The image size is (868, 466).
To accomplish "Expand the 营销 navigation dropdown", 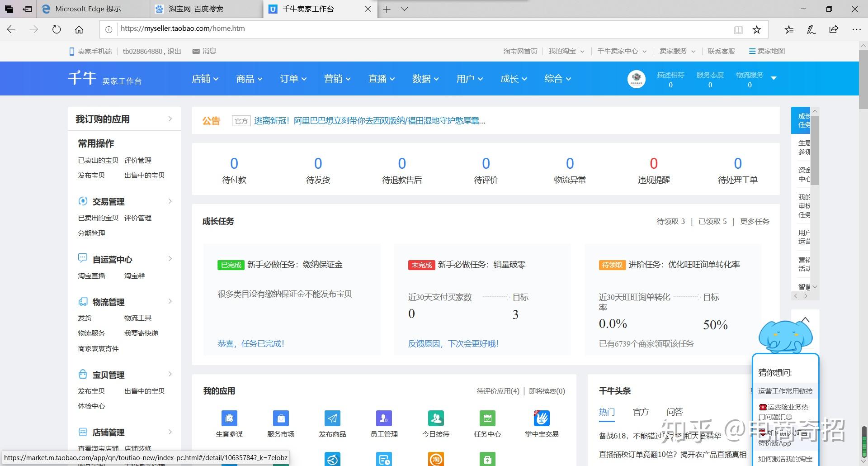I will pyautogui.click(x=337, y=79).
